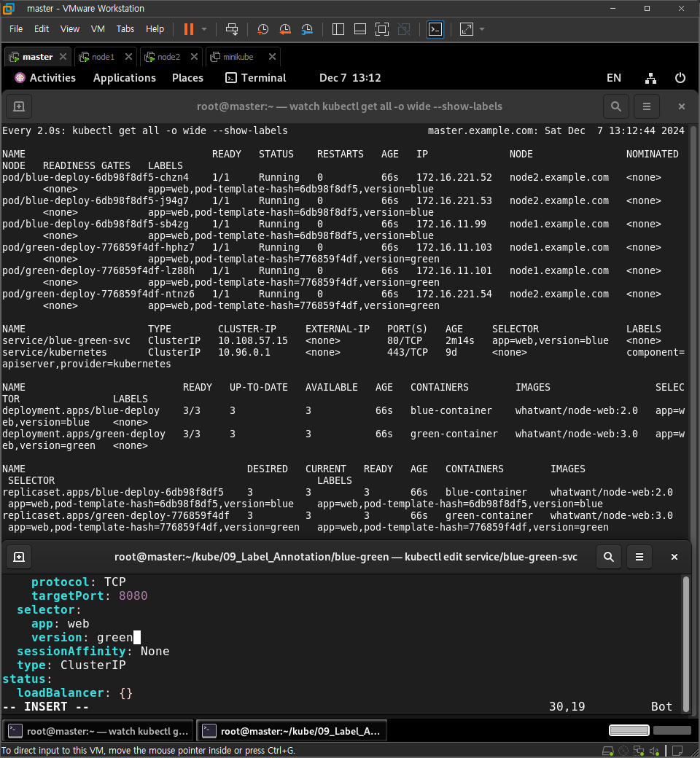Image resolution: width=700 pixels, height=758 pixels.
Task: Expand the stretch guest dropdown arrow
Action: (482, 29)
